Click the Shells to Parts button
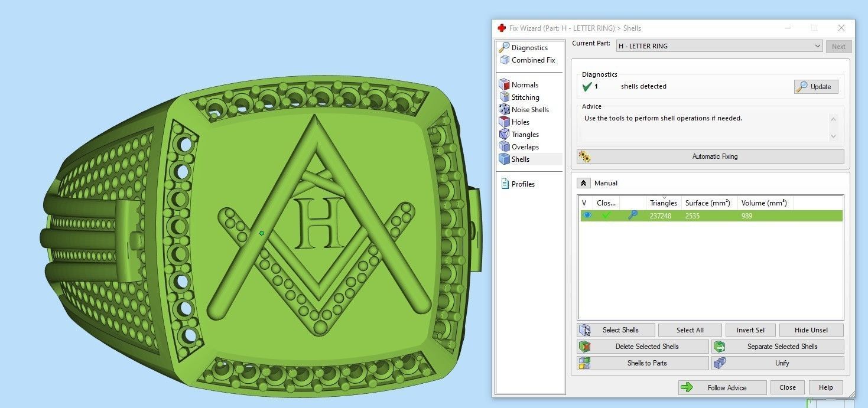Image resolution: width=868 pixels, height=408 pixels. pos(643,363)
